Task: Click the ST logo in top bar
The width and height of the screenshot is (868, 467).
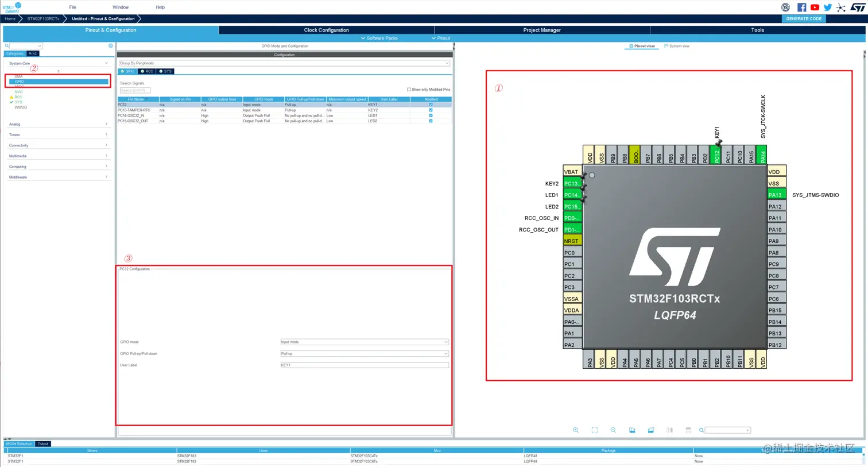Action: coord(858,7)
